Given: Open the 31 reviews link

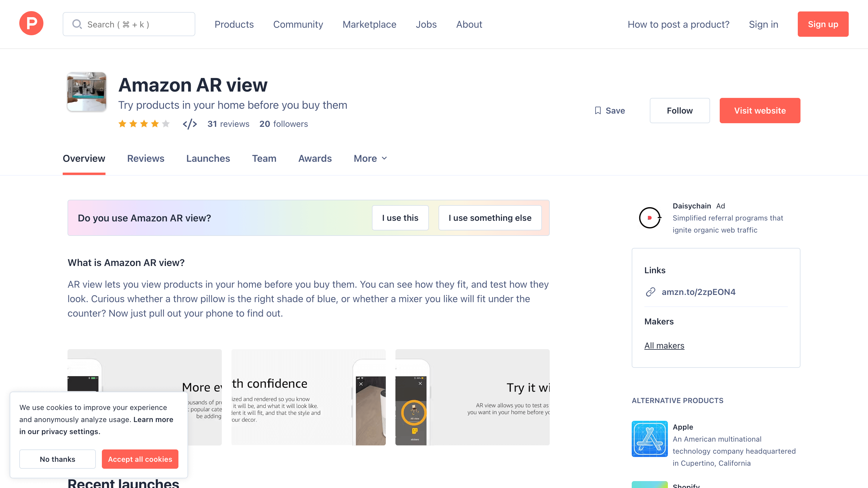Looking at the screenshot, I should (228, 124).
